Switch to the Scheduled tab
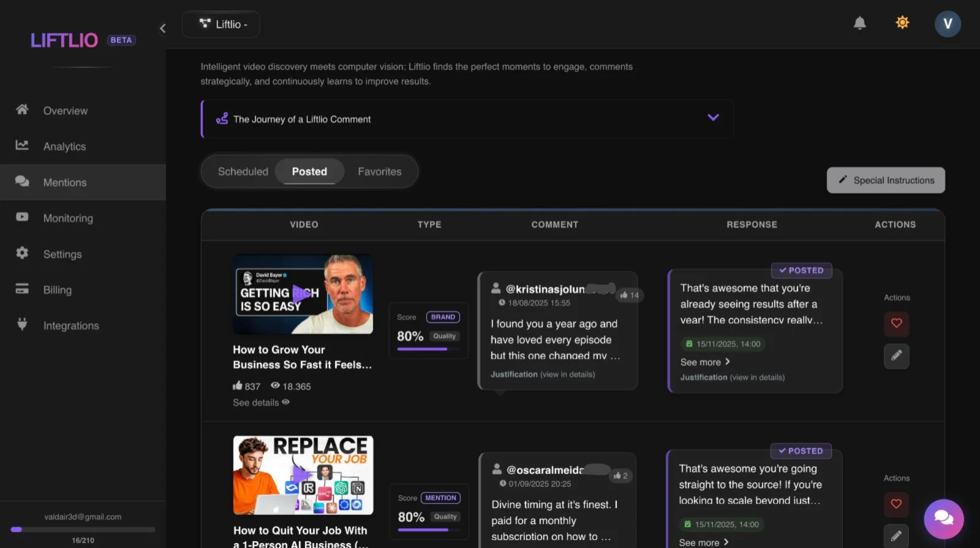This screenshot has width=980, height=548. [243, 172]
